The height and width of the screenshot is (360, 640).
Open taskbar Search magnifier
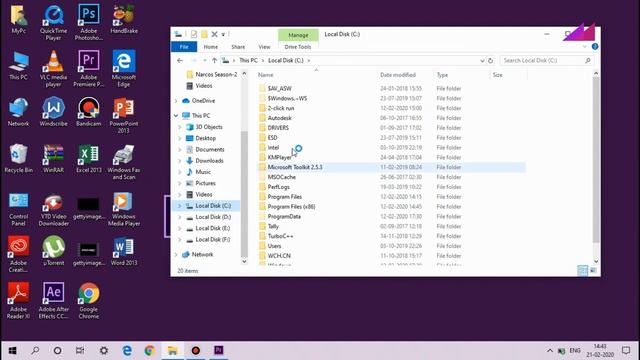36,350
